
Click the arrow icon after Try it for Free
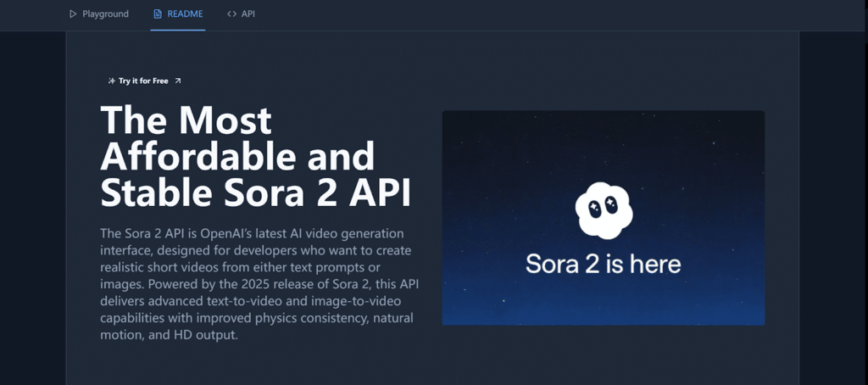click(x=178, y=81)
